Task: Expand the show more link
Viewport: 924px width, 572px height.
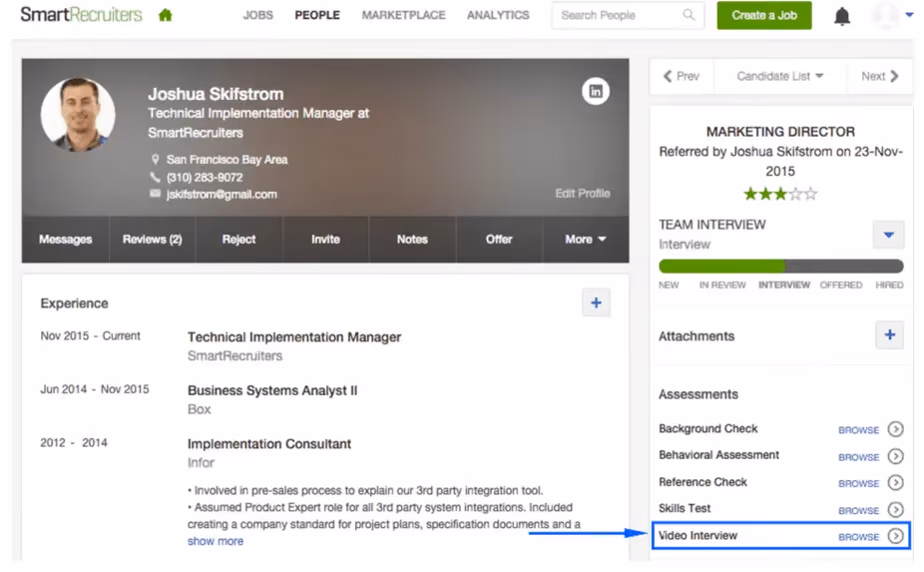Action: tap(216, 541)
